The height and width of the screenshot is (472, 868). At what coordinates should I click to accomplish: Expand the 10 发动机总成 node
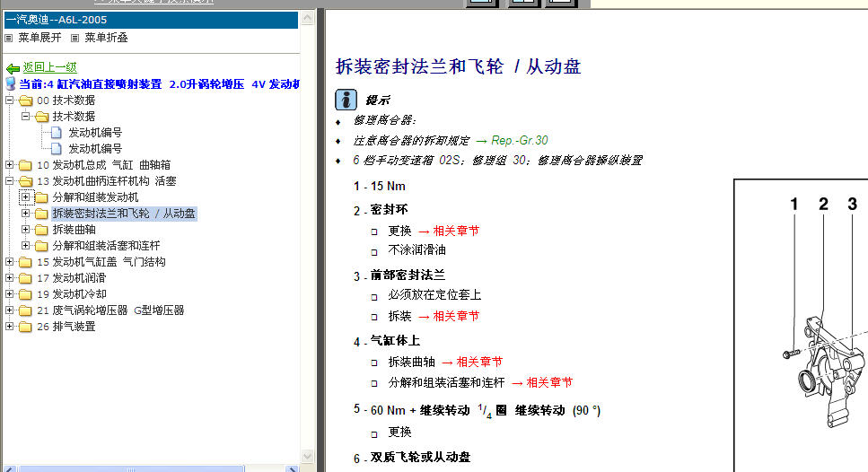point(9,165)
